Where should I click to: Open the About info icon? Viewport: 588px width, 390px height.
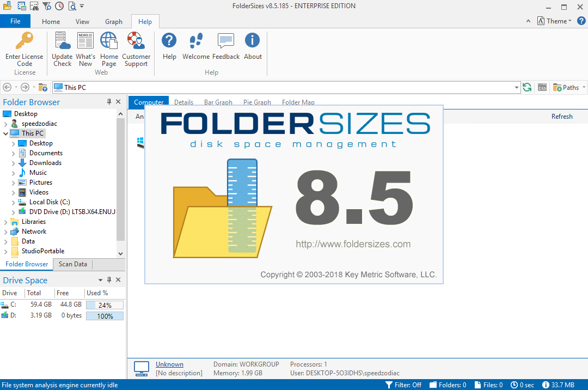pyautogui.click(x=253, y=40)
